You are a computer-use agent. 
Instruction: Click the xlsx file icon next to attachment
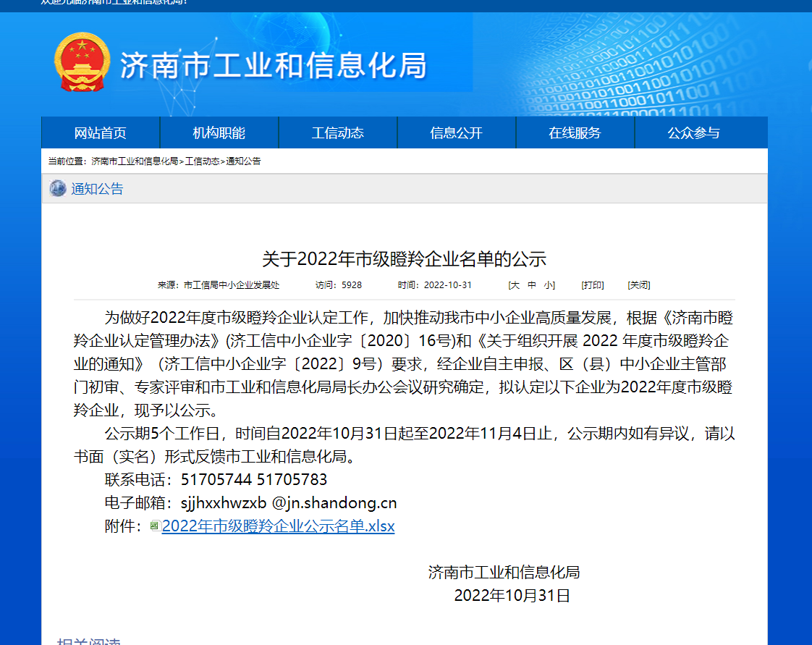click(155, 526)
